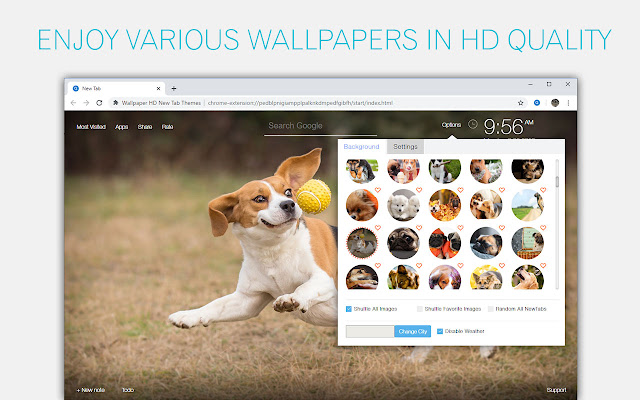The height and width of the screenshot is (400, 640).
Task: Choose the dogs in autumn leaves thumbnail
Action: coord(444,205)
